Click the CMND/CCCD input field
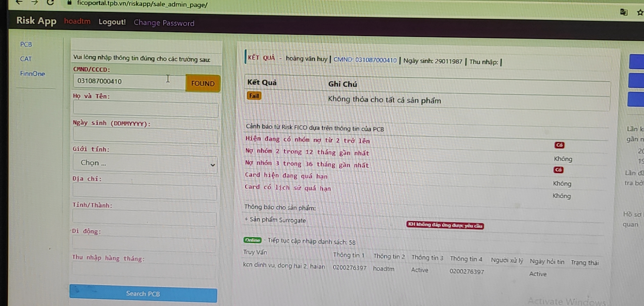 130,81
